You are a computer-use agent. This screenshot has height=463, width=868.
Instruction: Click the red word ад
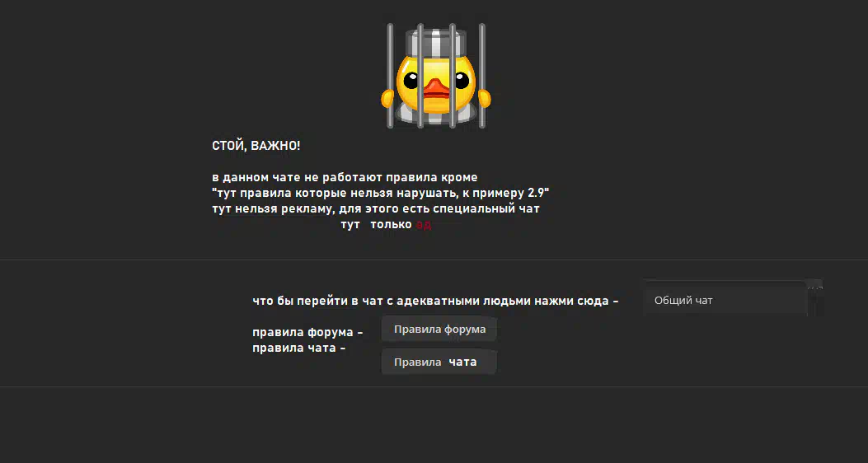(424, 225)
